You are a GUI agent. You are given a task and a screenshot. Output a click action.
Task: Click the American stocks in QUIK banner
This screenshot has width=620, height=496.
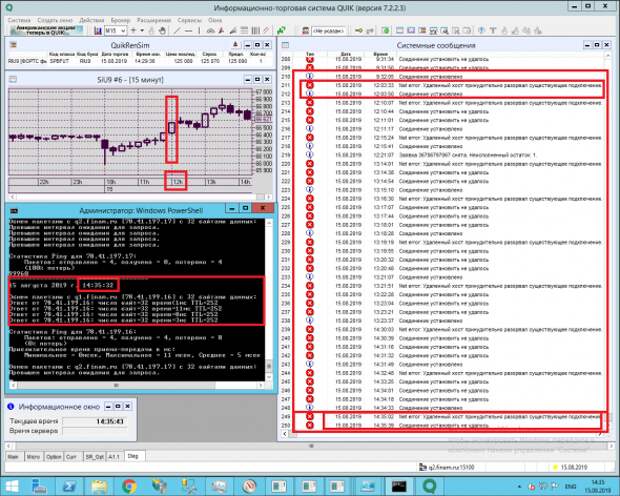point(47,30)
